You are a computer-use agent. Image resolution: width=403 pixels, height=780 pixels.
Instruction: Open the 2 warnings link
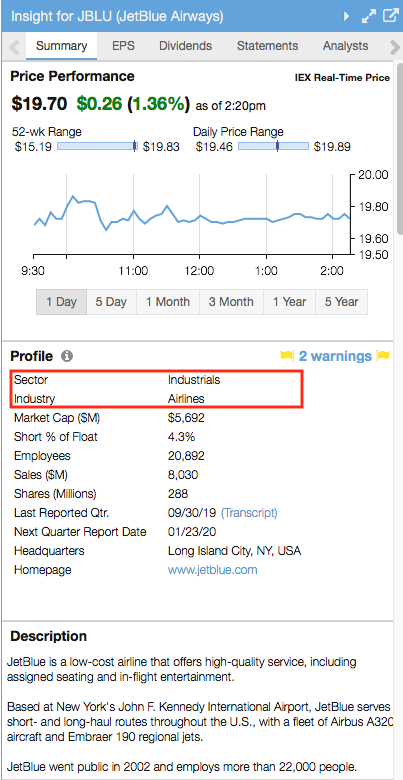tap(335, 356)
